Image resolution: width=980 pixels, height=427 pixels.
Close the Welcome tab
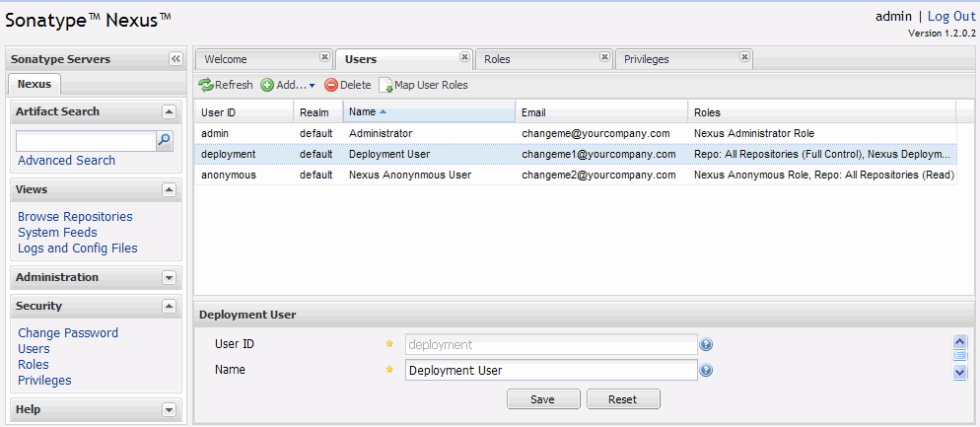324,57
